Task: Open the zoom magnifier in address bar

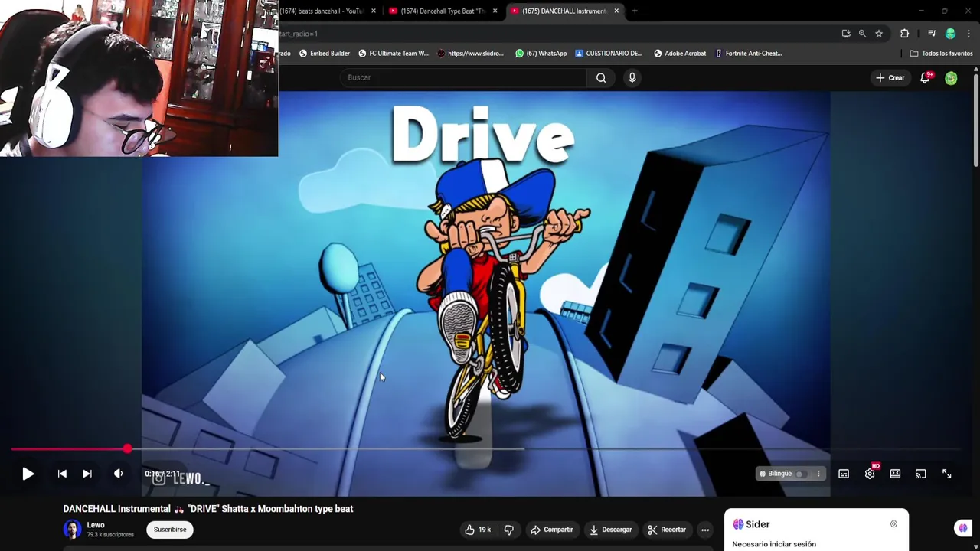Action: [x=862, y=34]
